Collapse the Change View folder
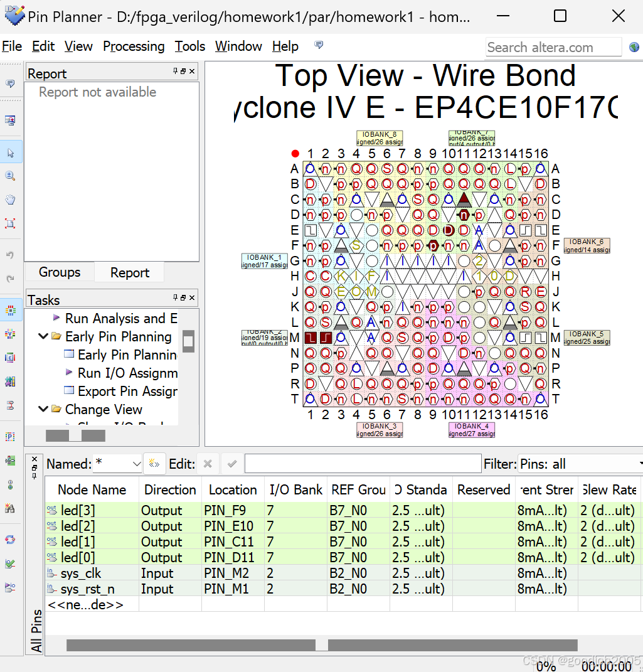643x672 pixels. click(x=43, y=409)
